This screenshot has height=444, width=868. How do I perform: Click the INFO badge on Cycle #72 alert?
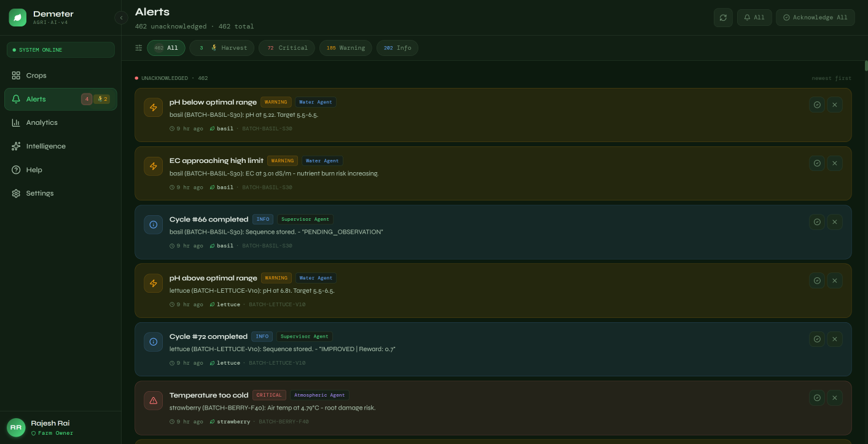tap(262, 336)
